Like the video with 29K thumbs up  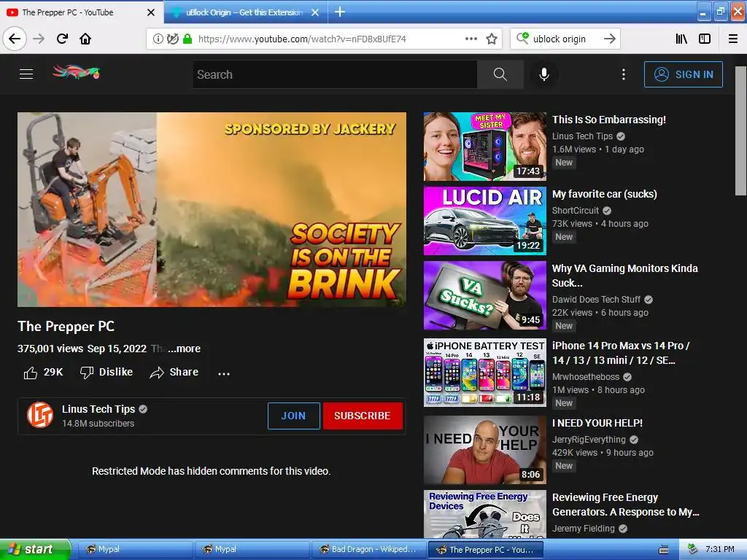click(43, 373)
